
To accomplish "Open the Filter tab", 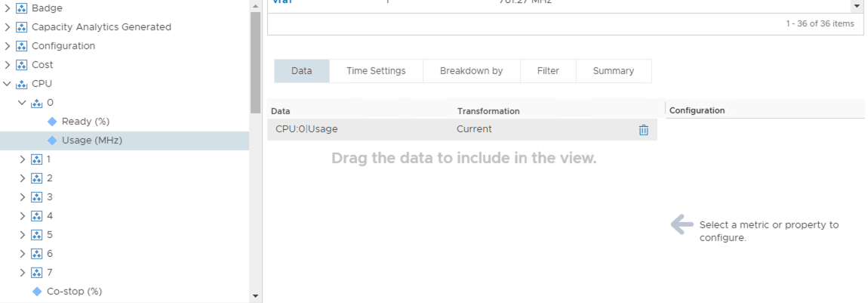I will (x=548, y=71).
